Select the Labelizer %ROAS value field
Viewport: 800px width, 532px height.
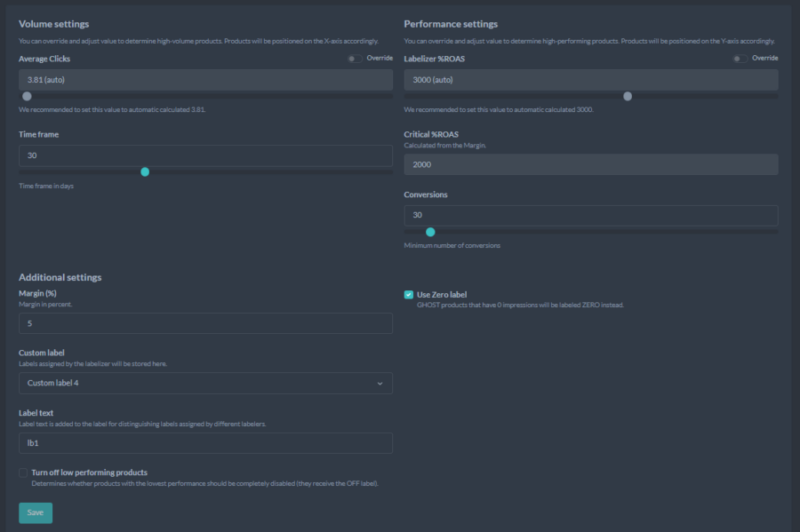(590, 80)
